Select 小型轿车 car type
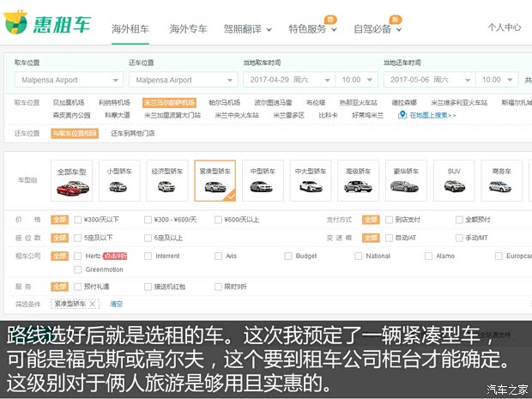Screen dimensions: 532x399 (x=119, y=181)
